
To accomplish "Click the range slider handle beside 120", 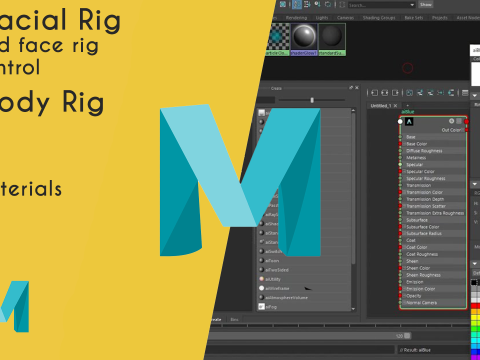I will coord(407,336).
